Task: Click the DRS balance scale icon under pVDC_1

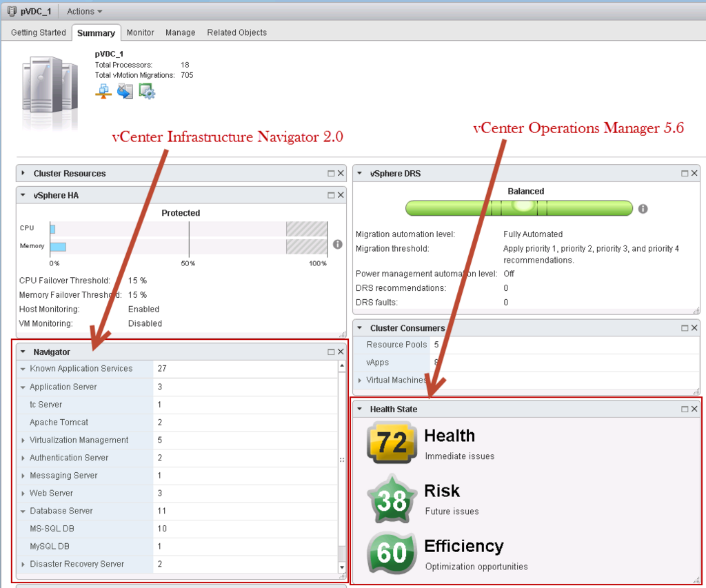Action: pyautogui.click(x=103, y=90)
